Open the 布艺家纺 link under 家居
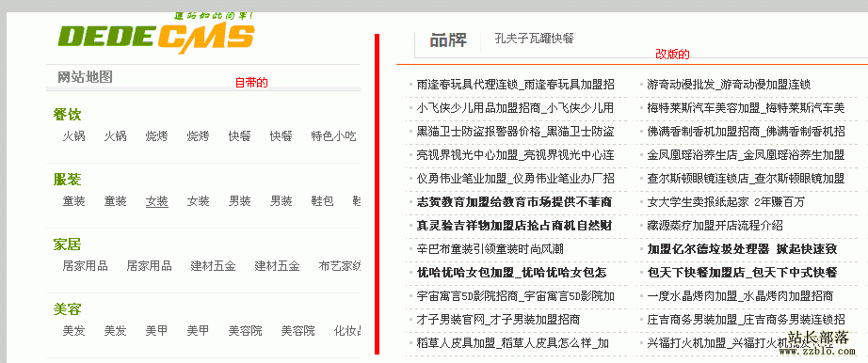 tap(340, 266)
